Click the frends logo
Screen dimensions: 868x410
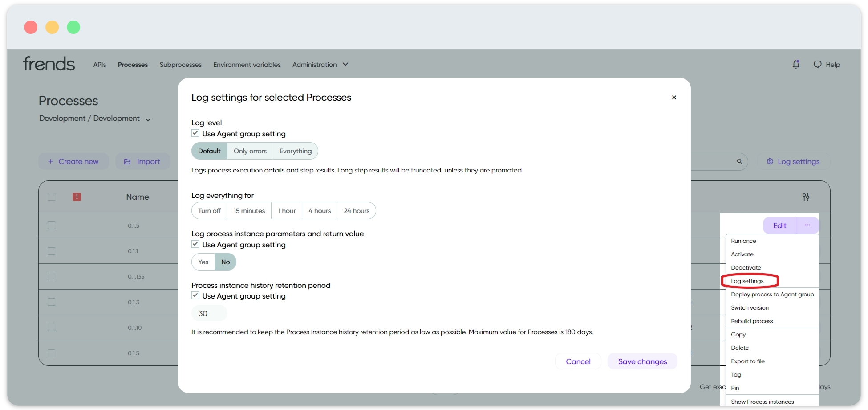49,64
